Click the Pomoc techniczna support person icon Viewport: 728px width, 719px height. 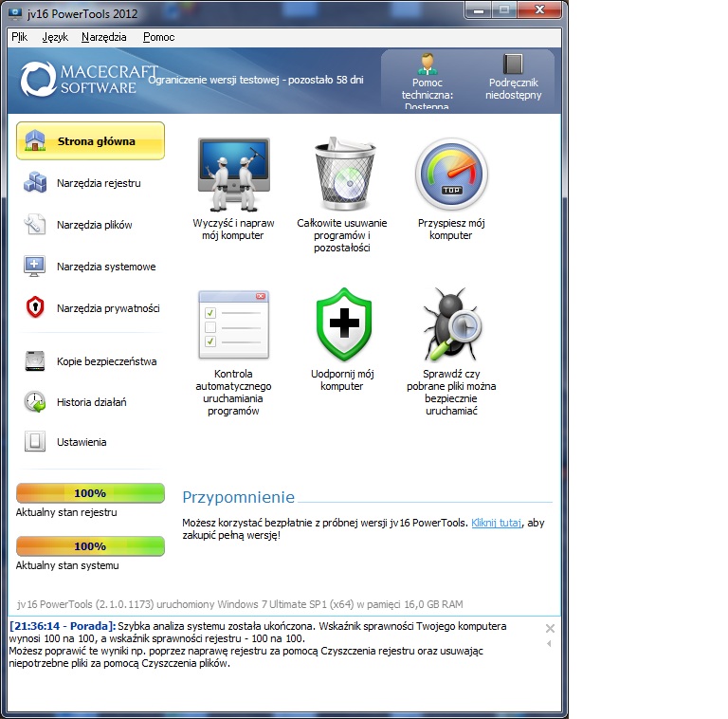[x=428, y=65]
